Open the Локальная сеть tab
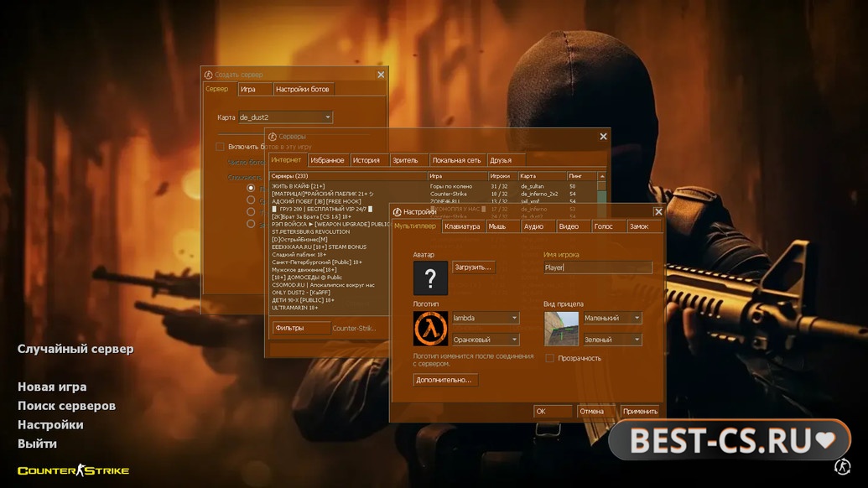The height and width of the screenshot is (488, 868). (x=457, y=160)
